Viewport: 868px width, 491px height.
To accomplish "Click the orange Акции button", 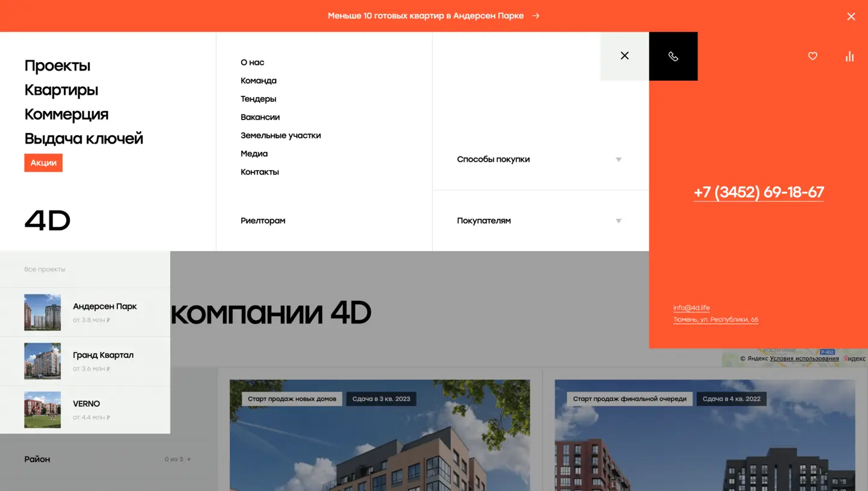I will (x=43, y=162).
